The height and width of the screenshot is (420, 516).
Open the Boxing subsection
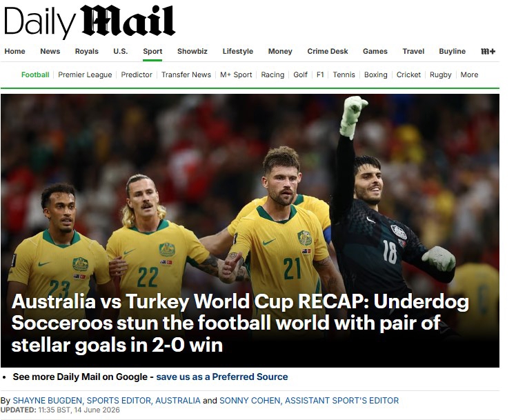click(x=375, y=74)
